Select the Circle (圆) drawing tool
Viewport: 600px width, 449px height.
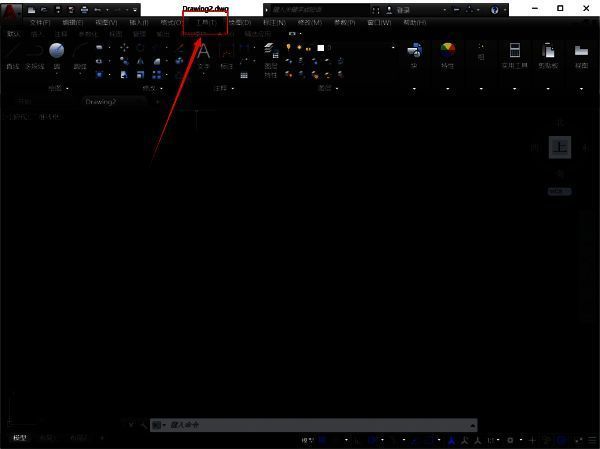[57, 52]
